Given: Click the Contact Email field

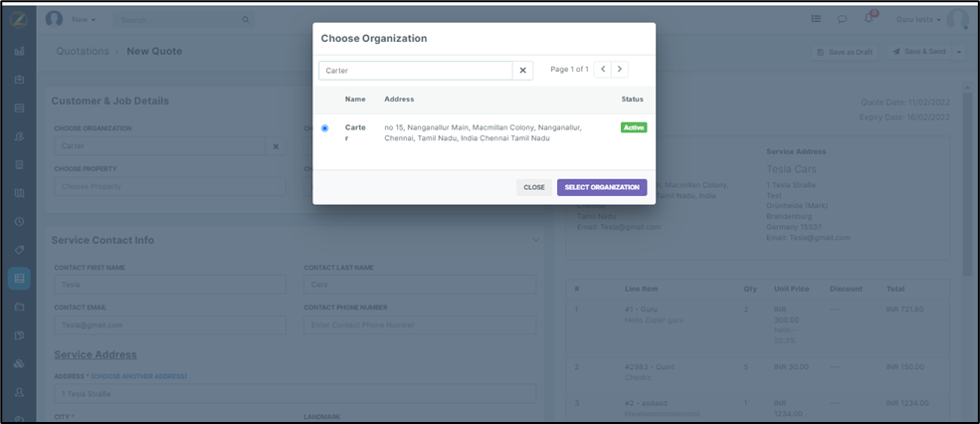Looking at the screenshot, I should coord(170,324).
